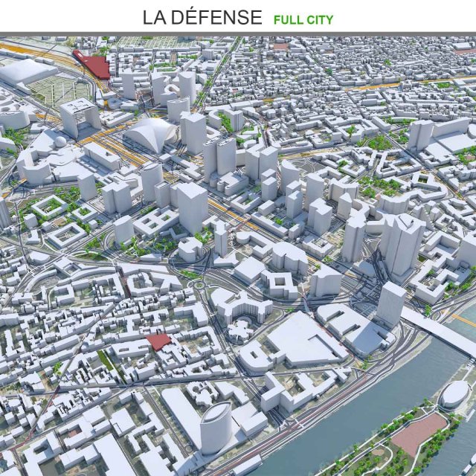476x476 pixels.
Task: Click the LA DÉFENSE title text
Action: pyautogui.click(x=202, y=17)
